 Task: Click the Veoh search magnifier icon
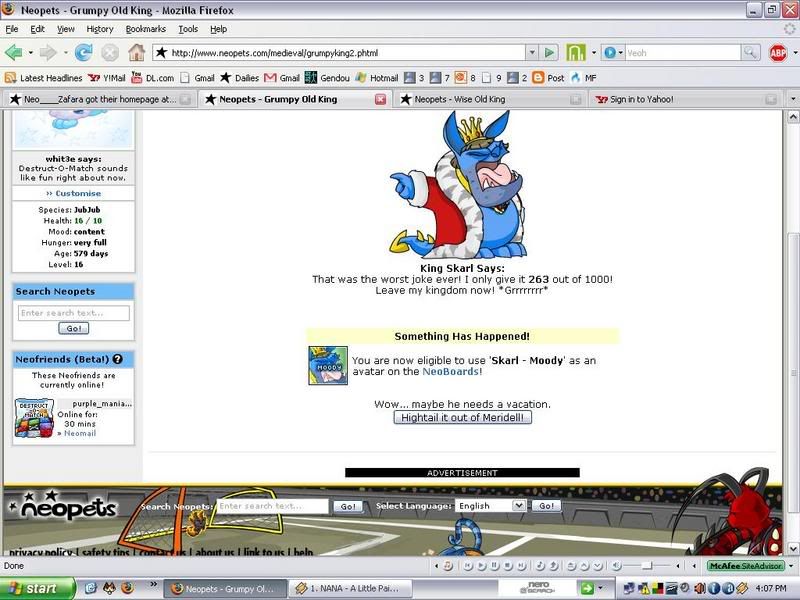pyautogui.click(x=749, y=53)
